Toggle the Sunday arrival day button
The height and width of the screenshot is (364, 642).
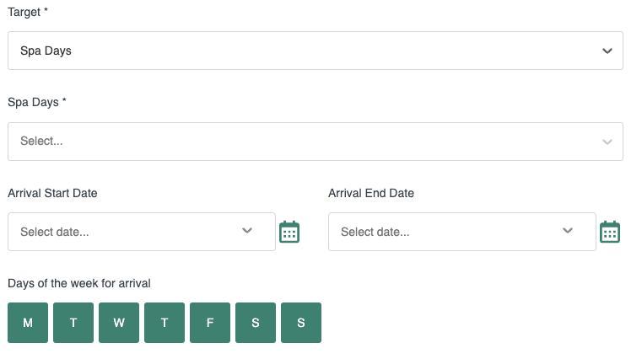(x=301, y=323)
